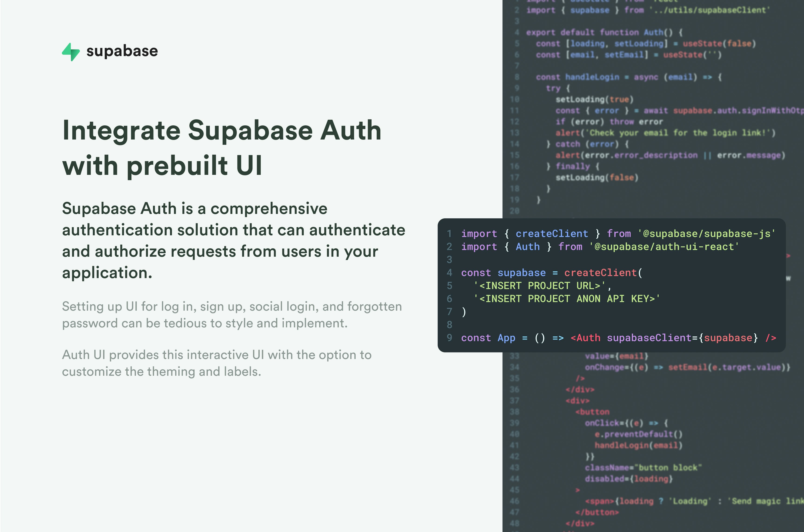804x532 pixels.
Task: Click the code line 'const supabase = createClient('
Action: [x=552, y=273]
